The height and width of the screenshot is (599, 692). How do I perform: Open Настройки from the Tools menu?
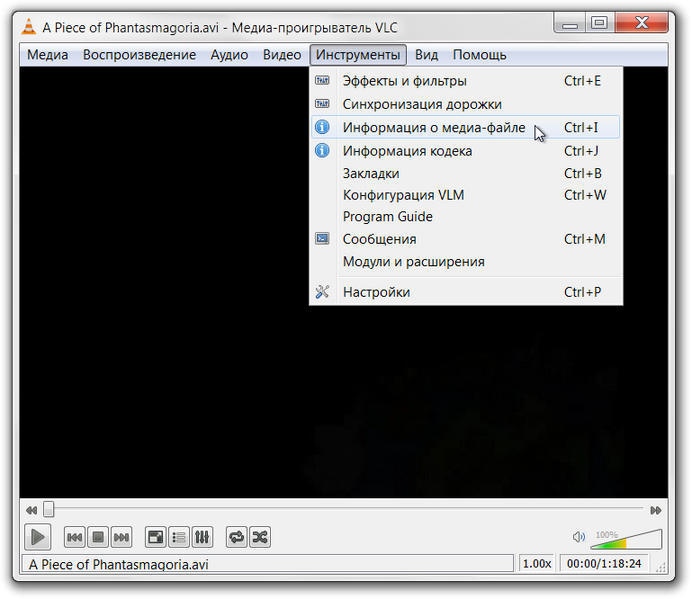(x=376, y=292)
